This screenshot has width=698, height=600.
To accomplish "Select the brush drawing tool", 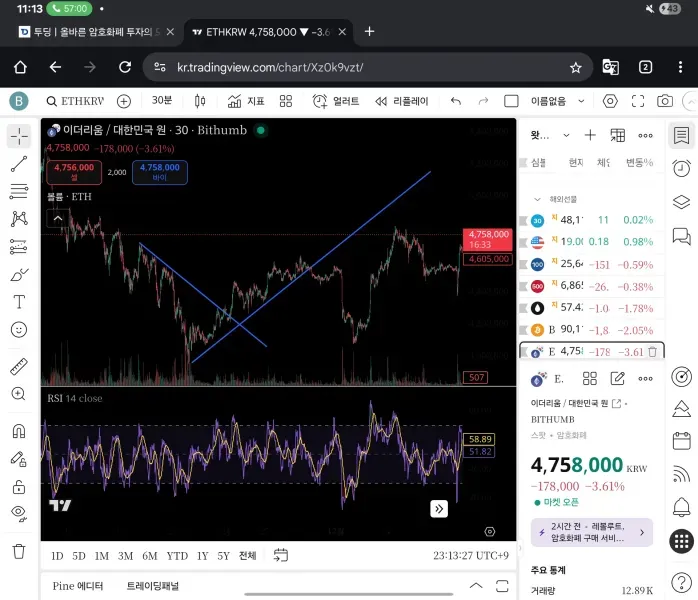I will (x=19, y=275).
